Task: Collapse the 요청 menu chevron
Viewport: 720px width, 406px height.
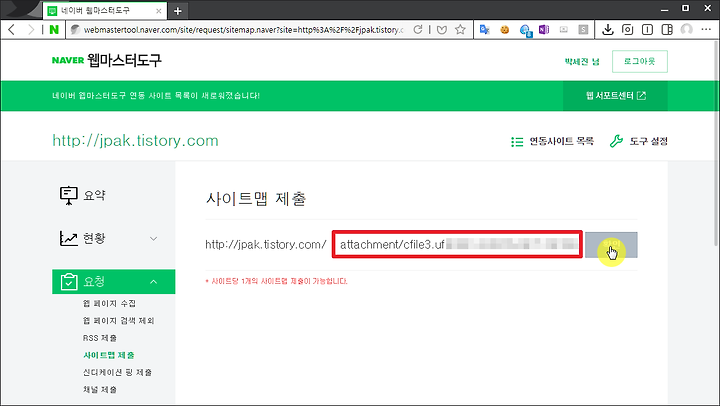Action: tap(153, 282)
